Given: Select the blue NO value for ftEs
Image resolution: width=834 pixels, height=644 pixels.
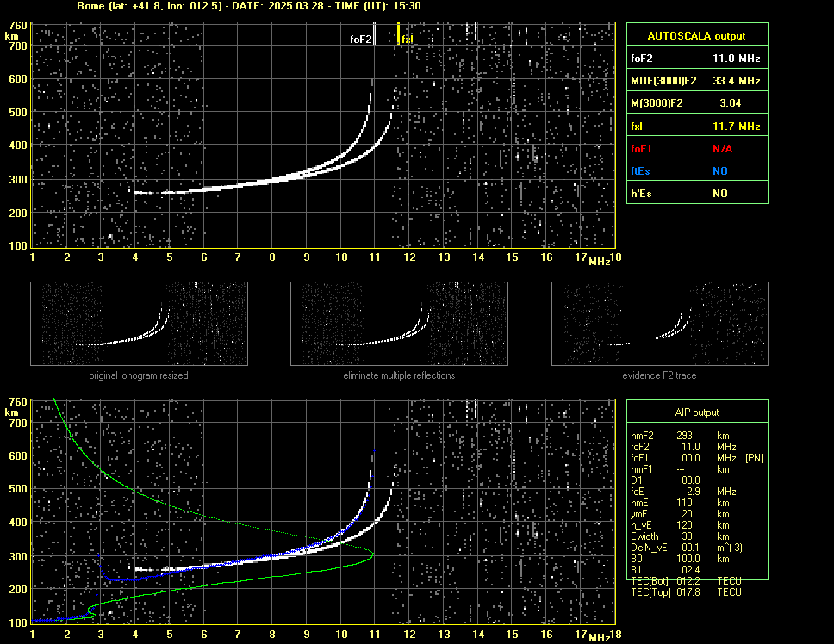Looking at the screenshot, I should pyautogui.click(x=720, y=171).
